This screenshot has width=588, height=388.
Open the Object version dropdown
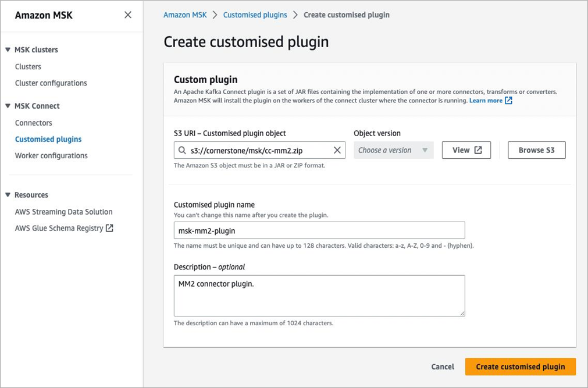click(393, 150)
